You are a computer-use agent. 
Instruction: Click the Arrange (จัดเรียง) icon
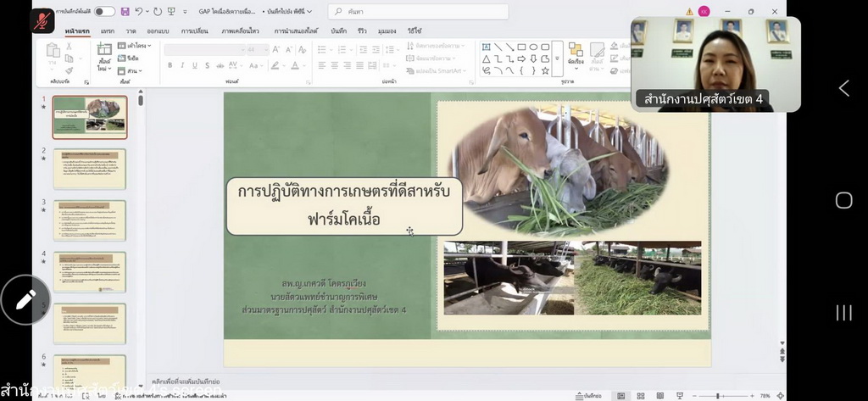pyautogui.click(x=576, y=53)
